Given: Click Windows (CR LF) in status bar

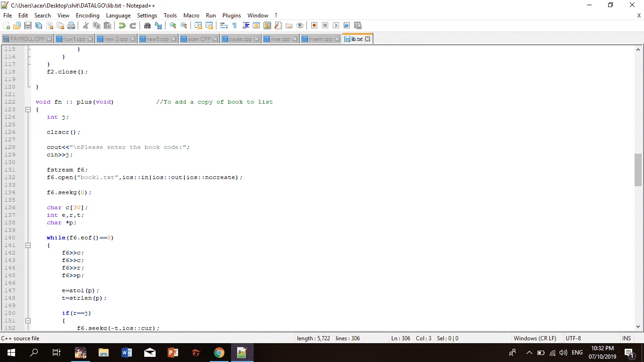Looking at the screenshot, I should pos(535,338).
